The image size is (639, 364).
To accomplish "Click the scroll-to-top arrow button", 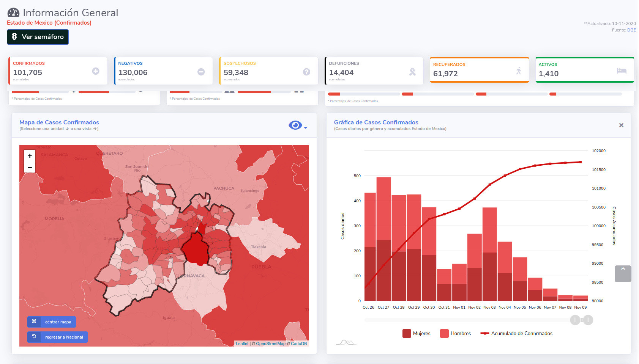I will click(623, 274).
